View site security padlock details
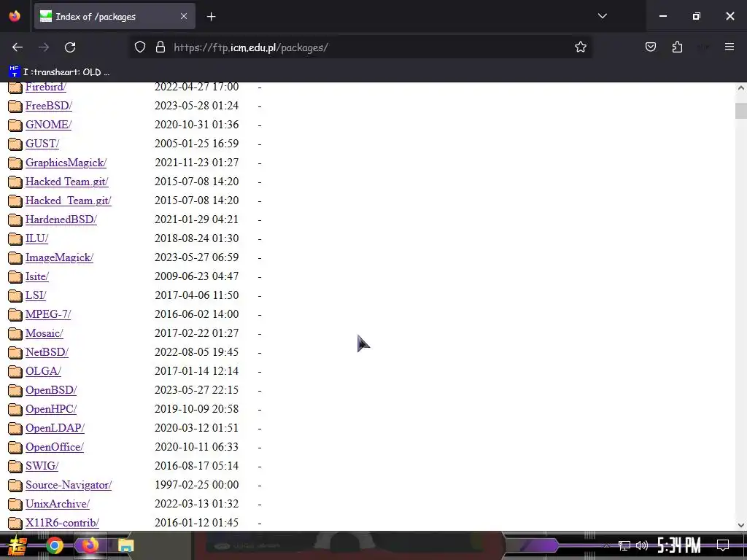Viewport: 747px width, 560px height. [160, 47]
